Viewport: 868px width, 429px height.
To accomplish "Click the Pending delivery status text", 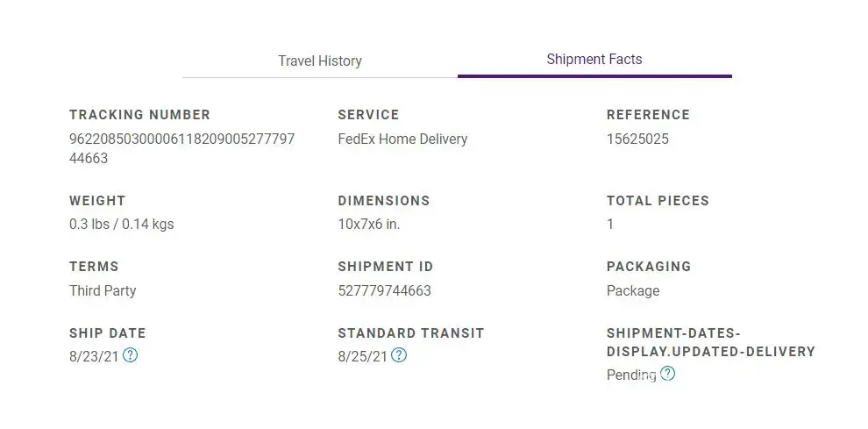I will coord(630,375).
